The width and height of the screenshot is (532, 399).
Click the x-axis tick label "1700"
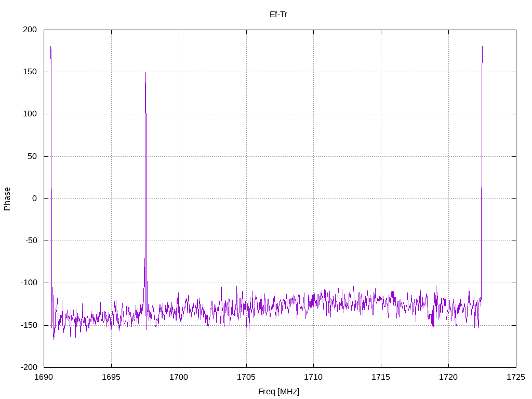coord(179,377)
